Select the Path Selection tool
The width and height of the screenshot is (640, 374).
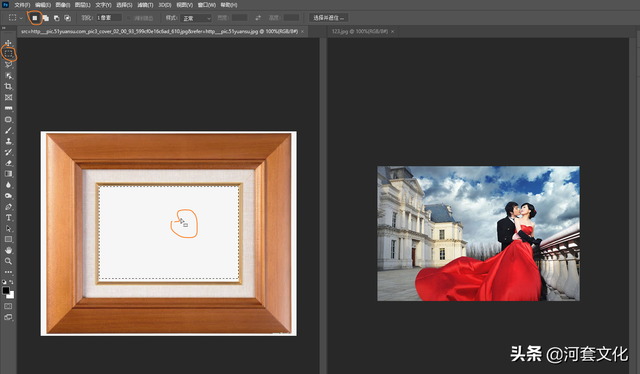[8, 229]
